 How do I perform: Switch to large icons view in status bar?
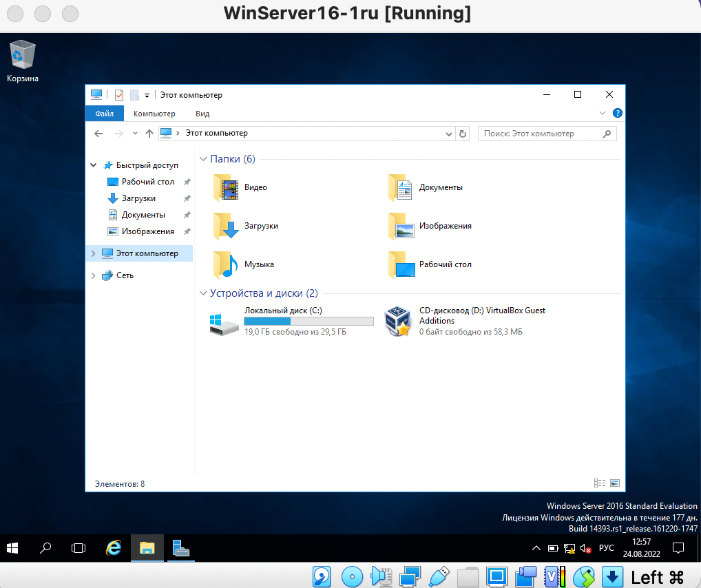[615, 483]
